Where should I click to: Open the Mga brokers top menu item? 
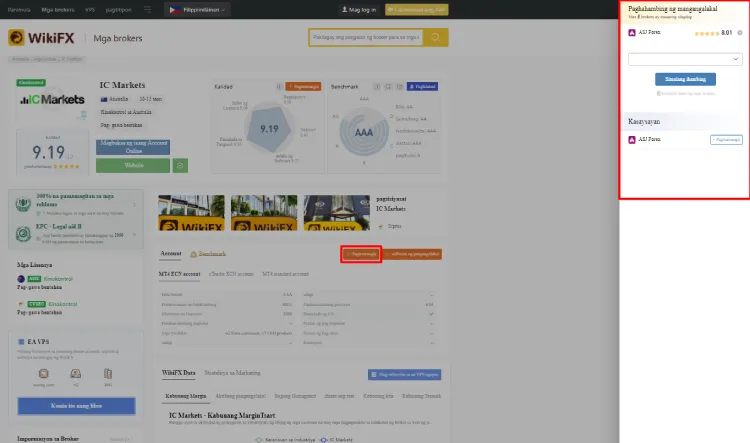[58, 10]
